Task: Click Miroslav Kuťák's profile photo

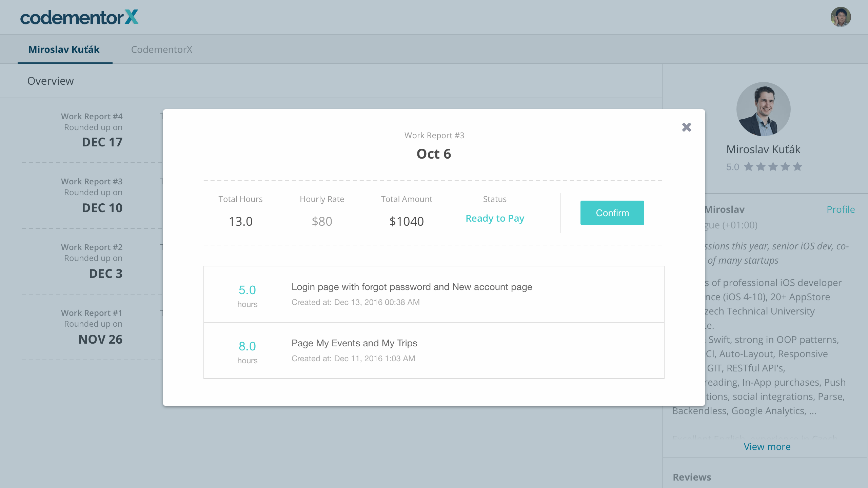Action: pos(763,109)
